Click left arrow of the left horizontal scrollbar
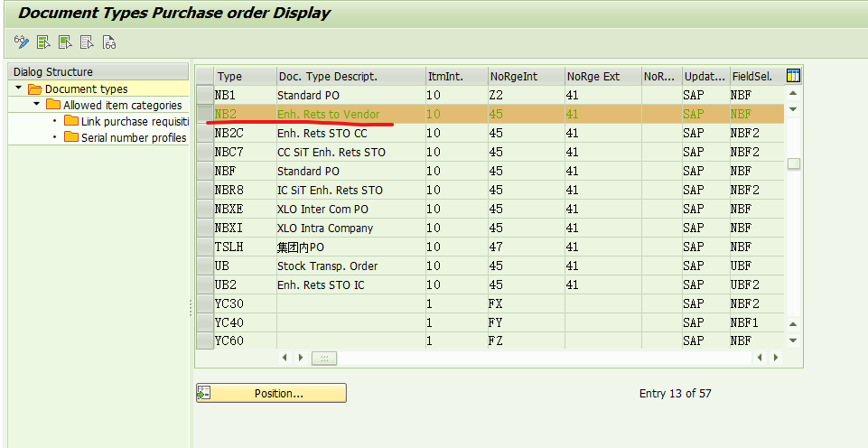This screenshot has width=868, height=448. [285, 358]
